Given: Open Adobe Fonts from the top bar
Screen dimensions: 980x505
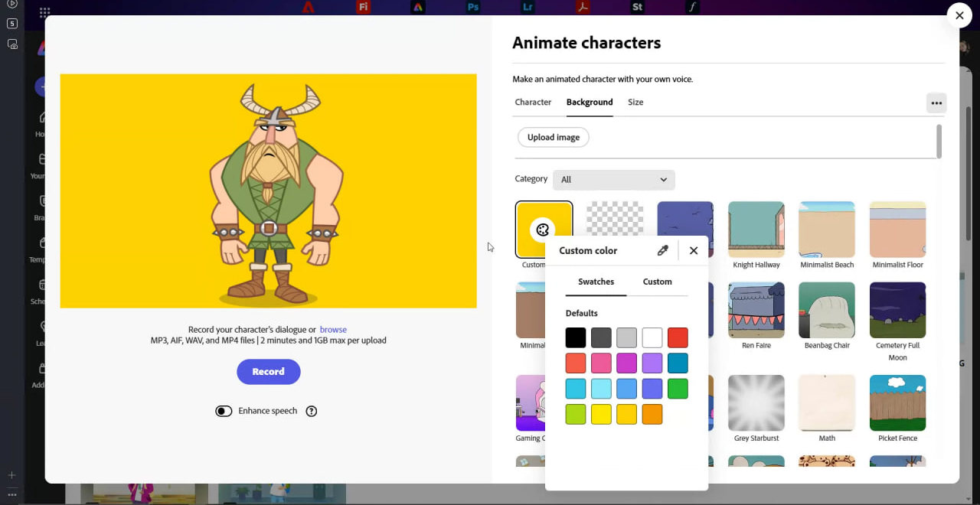Looking at the screenshot, I should [x=692, y=7].
